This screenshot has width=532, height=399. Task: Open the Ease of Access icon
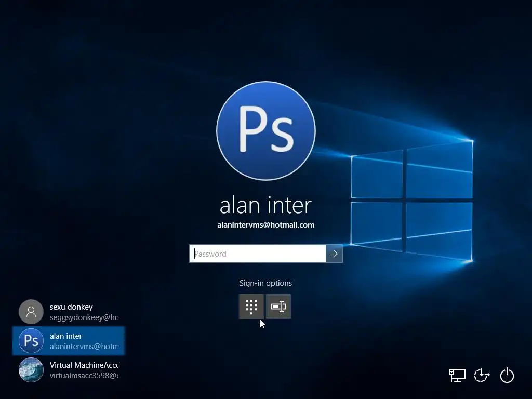(x=482, y=376)
